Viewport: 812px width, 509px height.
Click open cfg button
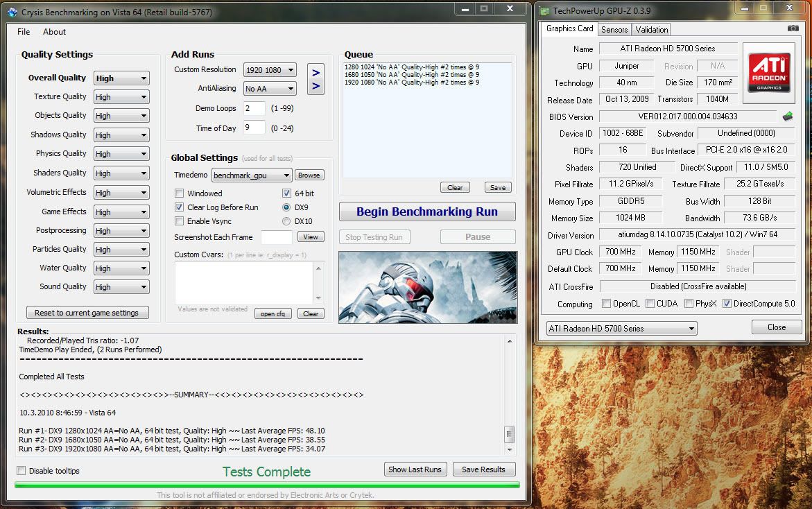point(273,313)
